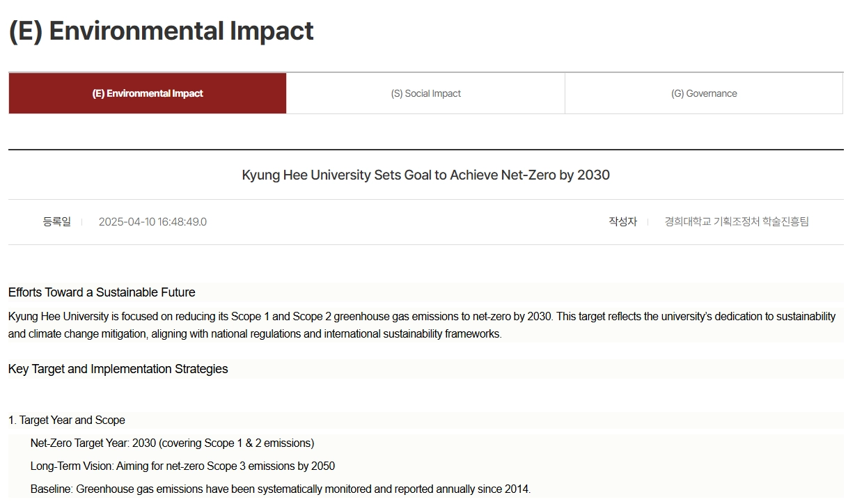Click the Efforts Toward a Sustainable Future heading
Image resolution: width=855 pixels, height=504 pixels.
[x=102, y=292]
